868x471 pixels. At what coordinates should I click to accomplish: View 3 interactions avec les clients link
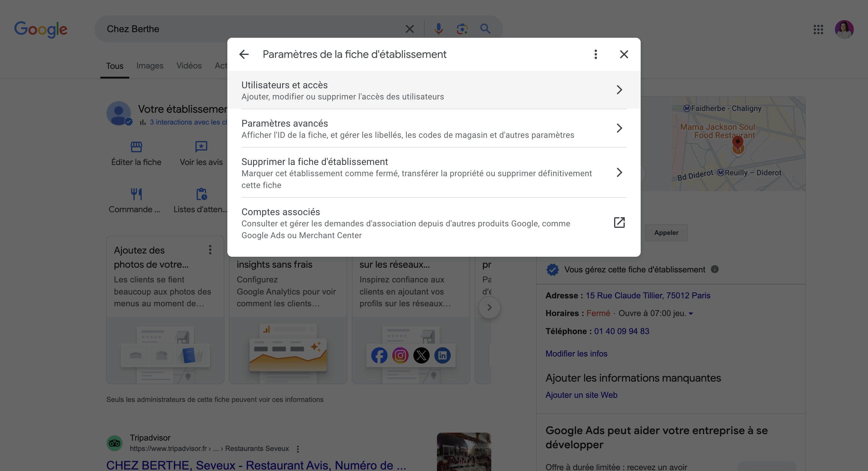tap(188, 122)
